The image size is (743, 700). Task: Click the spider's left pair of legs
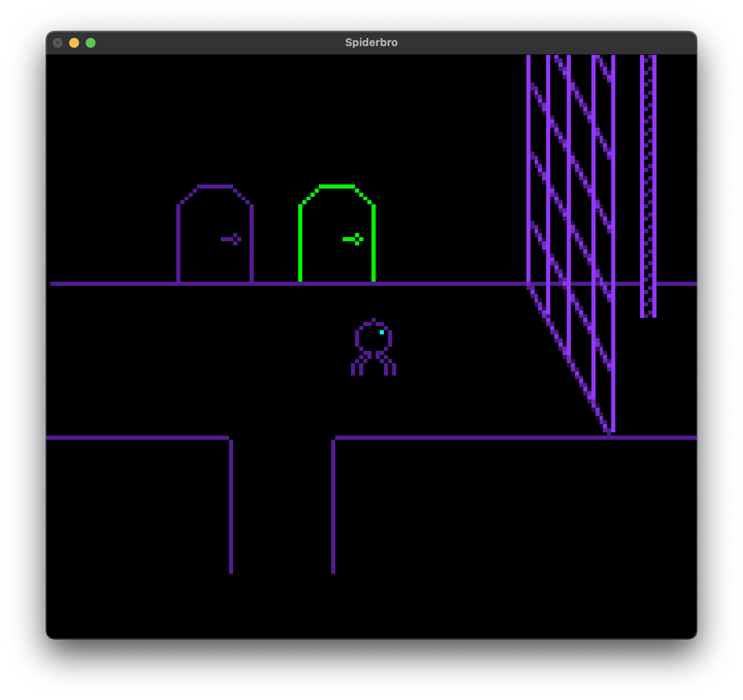coord(360,365)
